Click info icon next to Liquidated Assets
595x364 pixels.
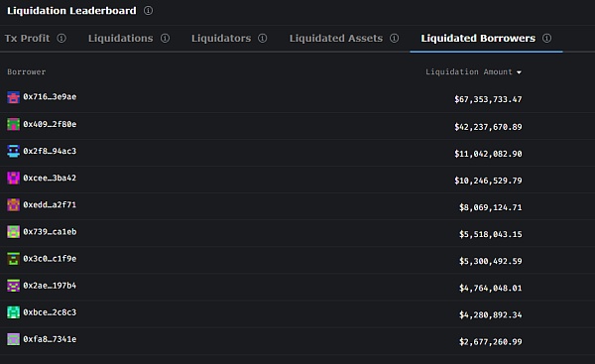[x=395, y=38]
